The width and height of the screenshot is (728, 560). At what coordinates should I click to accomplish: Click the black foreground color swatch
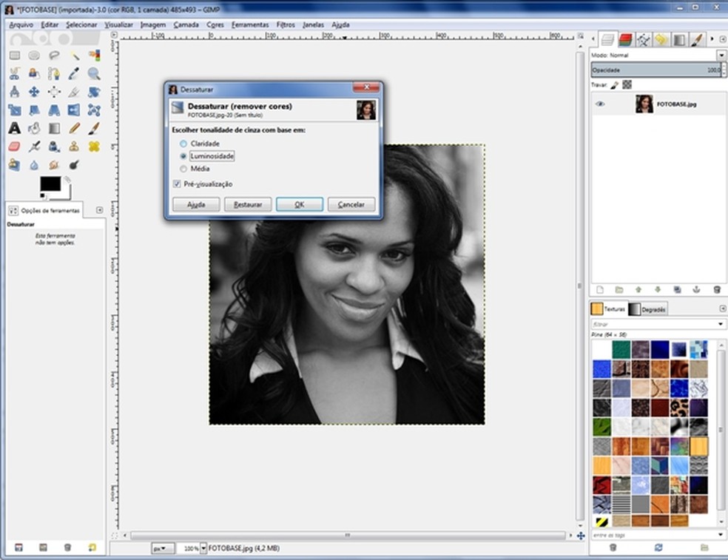click(x=50, y=183)
